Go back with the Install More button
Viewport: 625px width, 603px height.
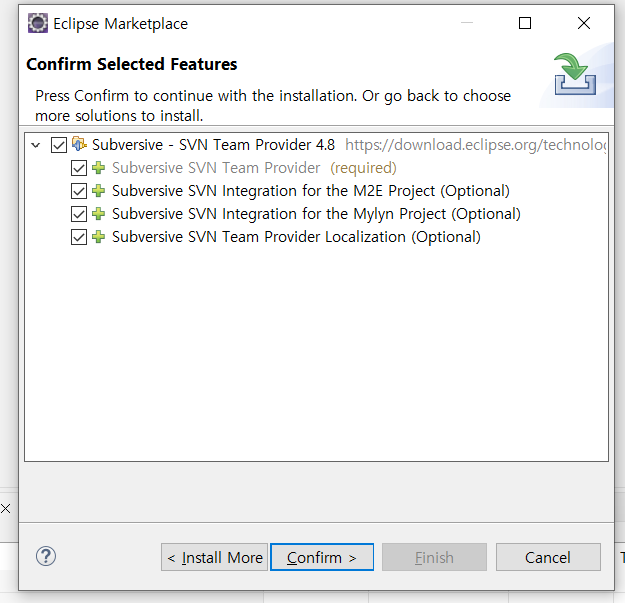(x=214, y=557)
